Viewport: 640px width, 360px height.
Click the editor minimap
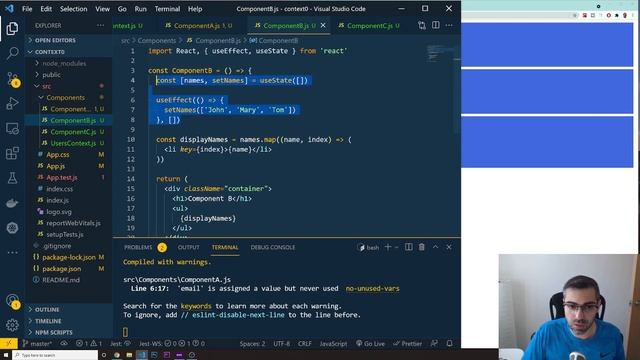(x=439, y=53)
